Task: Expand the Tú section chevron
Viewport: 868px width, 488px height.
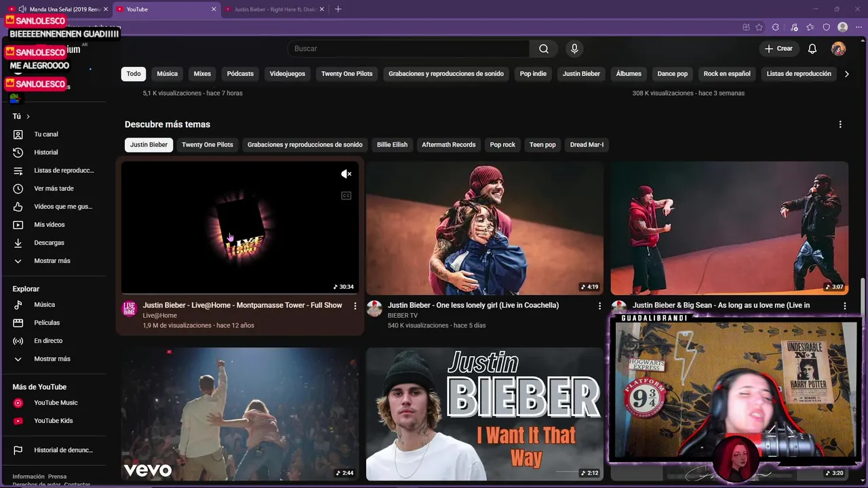Action: click(x=28, y=117)
